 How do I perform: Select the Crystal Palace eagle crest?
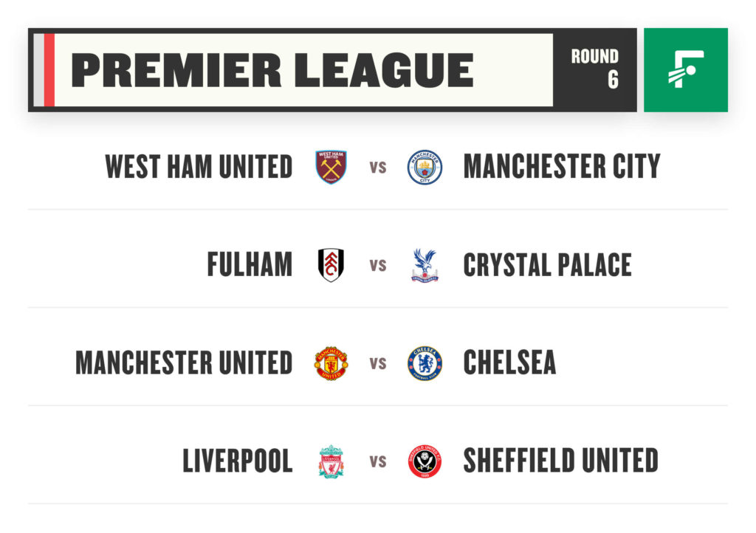coord(425,265)
